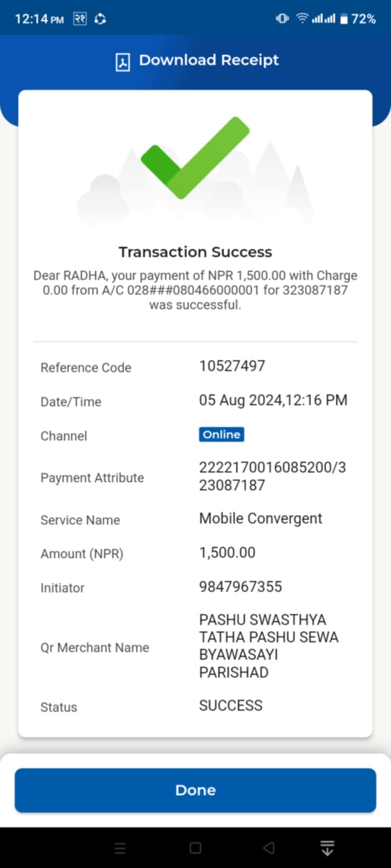The image size is (391, 868).
Task: Tap the Wi-Fi status bar icon
Action: coord(302,19)
